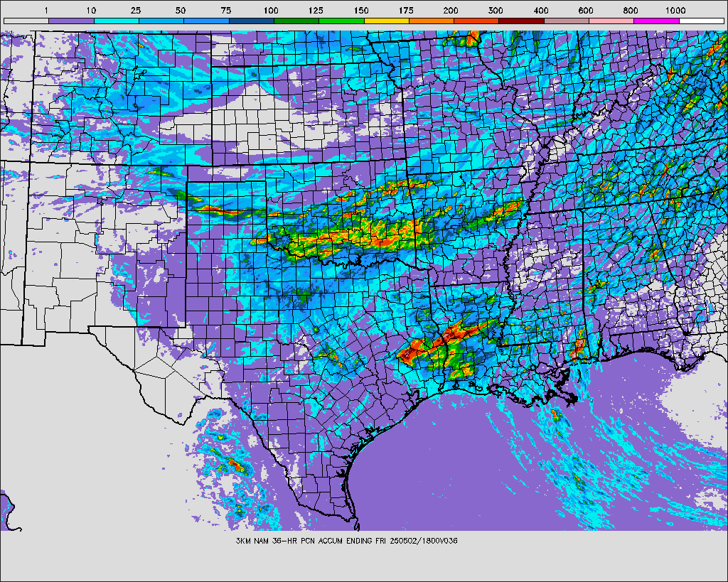
Task: Pick the red-orange swatch between 200 and 300
Action: pos(477,21)
